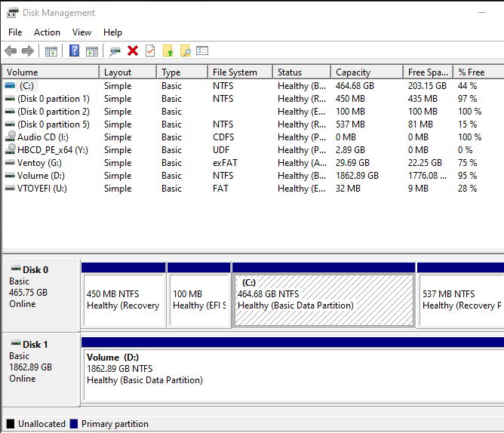The image size is (504, 433).
Task: Click the Disk 0 partition 2 drive icon
Action: (x=10, y=112)
